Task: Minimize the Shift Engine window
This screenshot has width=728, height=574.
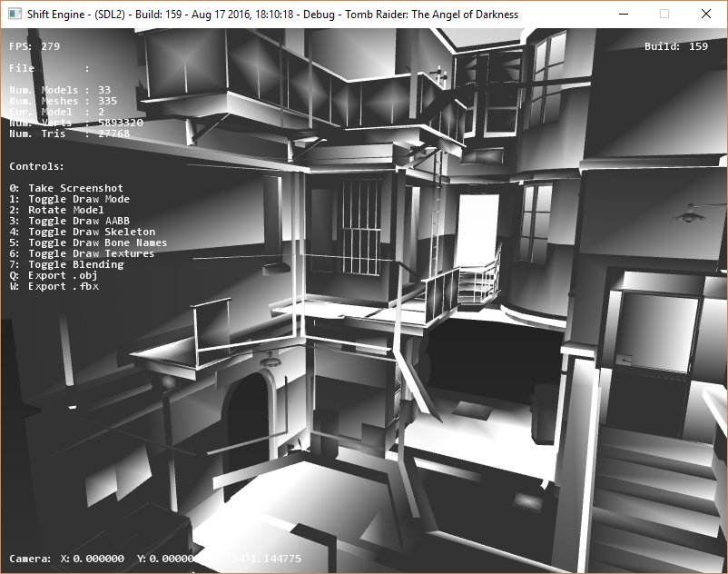Action: (622, 14)
